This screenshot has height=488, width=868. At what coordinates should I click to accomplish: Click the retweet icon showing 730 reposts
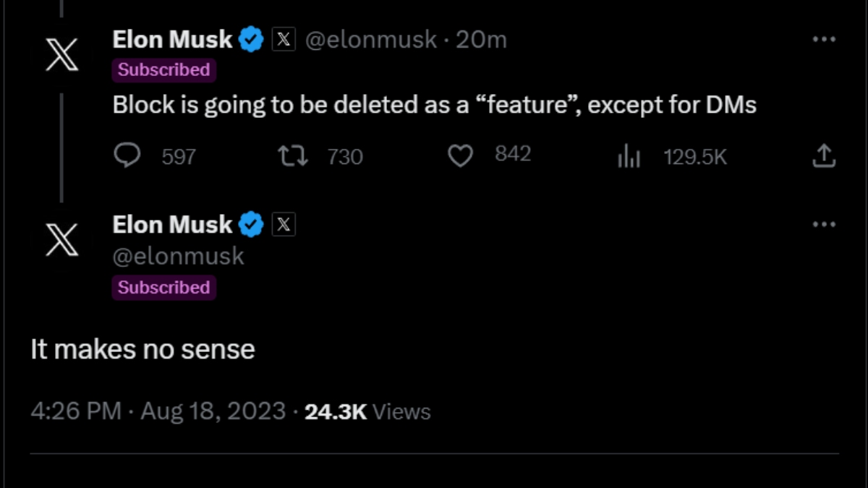tap(292, 155)
